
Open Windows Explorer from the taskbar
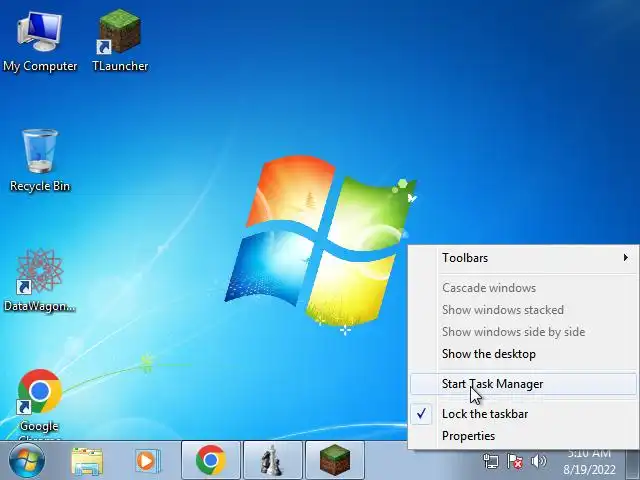[87, 461]
